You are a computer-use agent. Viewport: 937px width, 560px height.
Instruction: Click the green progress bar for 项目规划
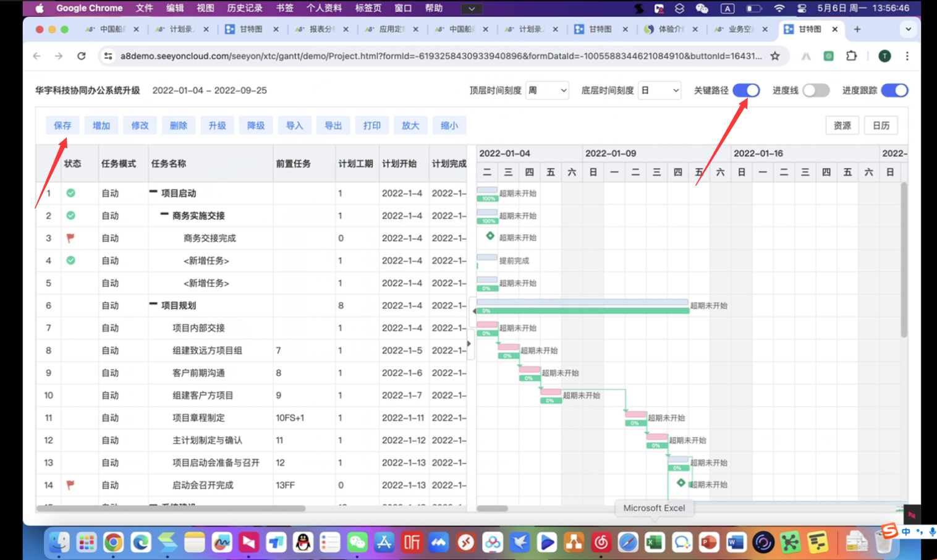[582, 310]
